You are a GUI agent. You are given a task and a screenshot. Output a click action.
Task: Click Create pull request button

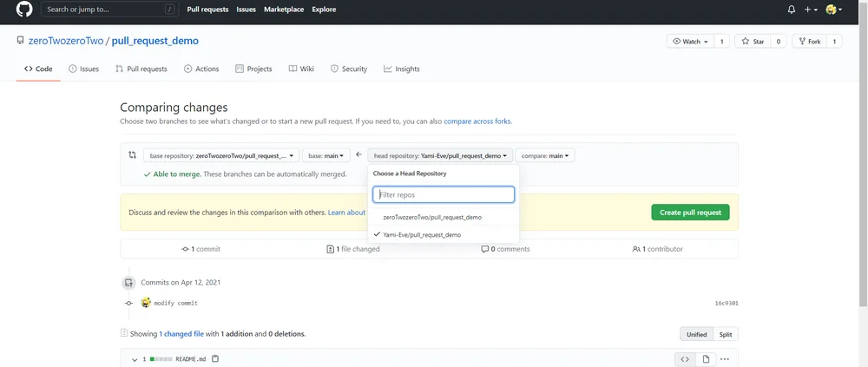690,212
